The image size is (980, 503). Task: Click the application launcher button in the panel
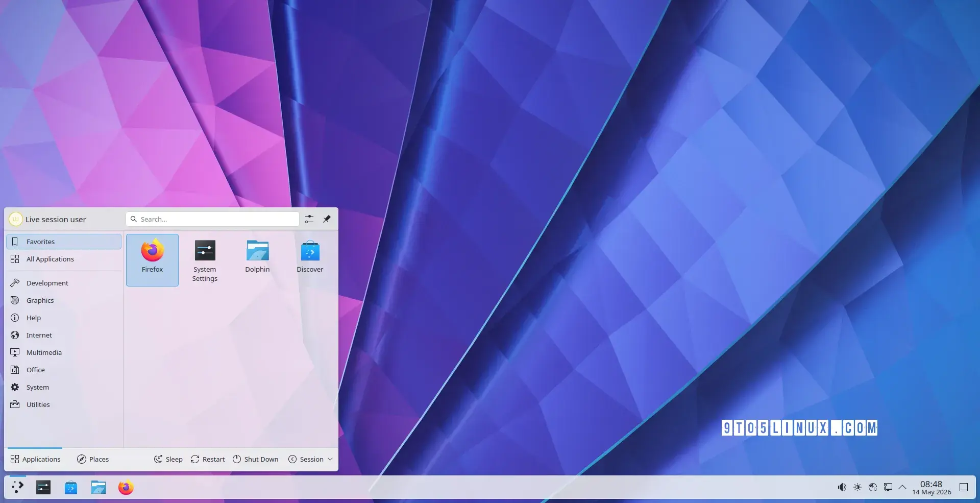coord(17,488)
